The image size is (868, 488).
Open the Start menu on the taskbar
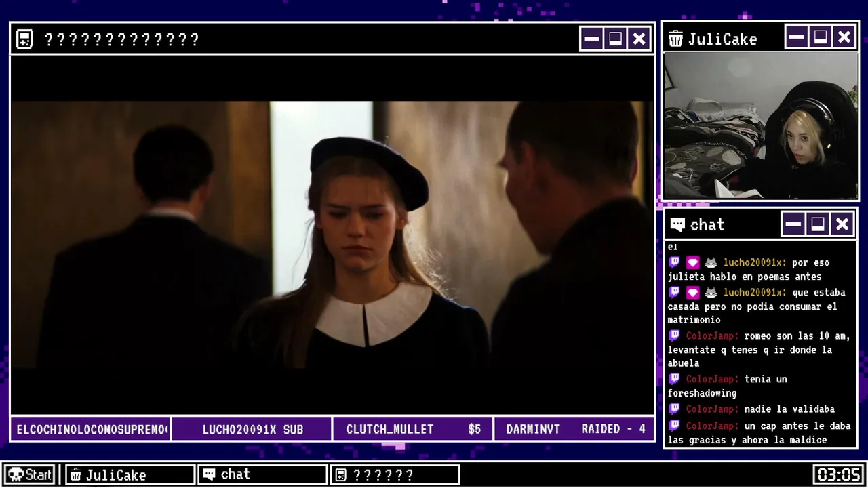tap(30, 474)
